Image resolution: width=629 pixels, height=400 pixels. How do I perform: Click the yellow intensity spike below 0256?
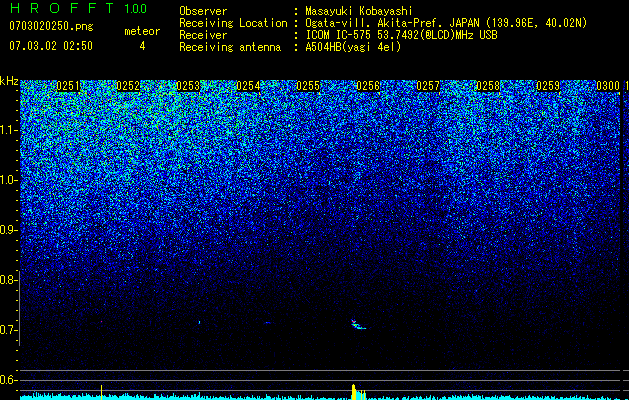[x=354, y=392]
